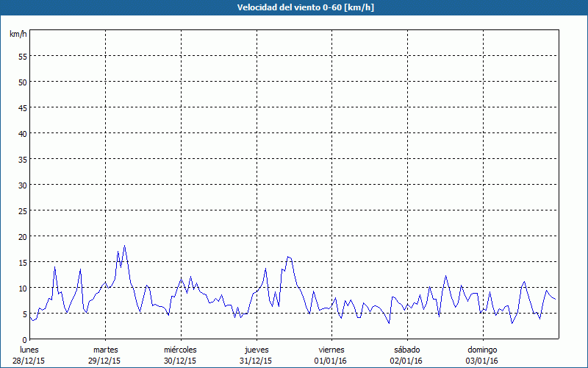The width and height of the screenshot is (588, 368).
Task: Click the 31/12/15 date label
Action: coord(256,361)
